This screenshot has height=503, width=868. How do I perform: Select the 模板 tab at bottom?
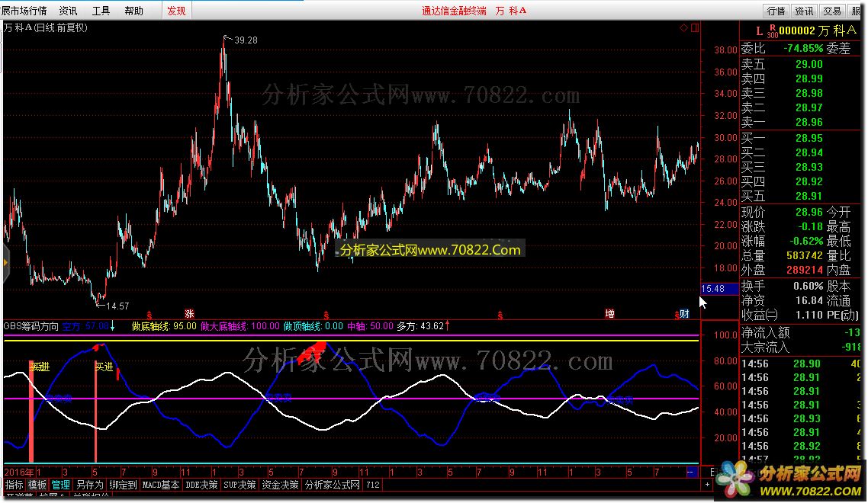(x=37, y=485)
